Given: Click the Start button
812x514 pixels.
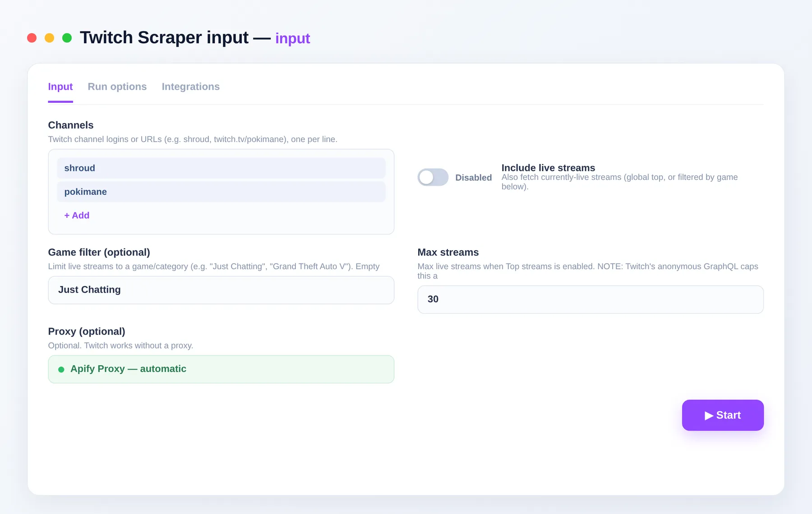Looking at the screenshot, I should pyautogui.click(x=723, y=415).
